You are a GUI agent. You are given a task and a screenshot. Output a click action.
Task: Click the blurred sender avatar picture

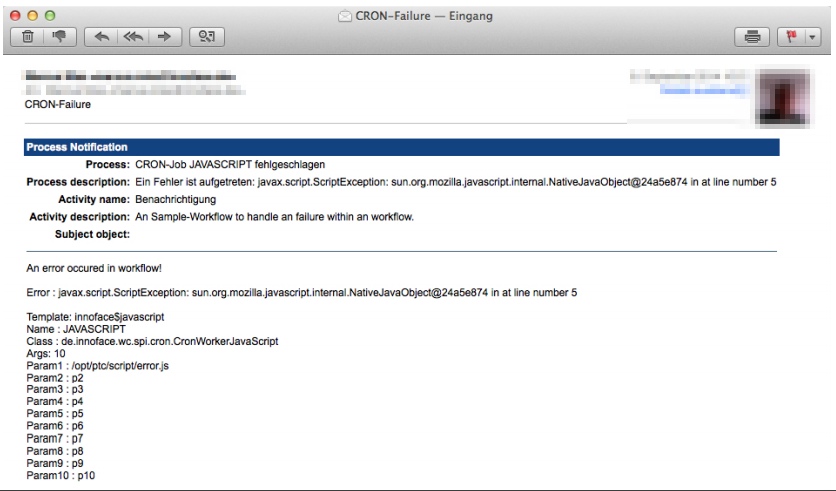784,98
